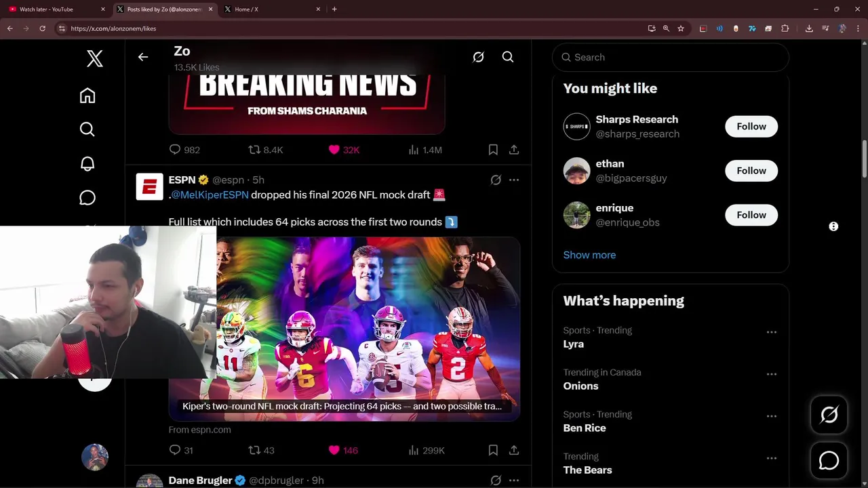Open options for The Bears trend
Viewport: 868px width, 488px height.
tap(771, 458)
